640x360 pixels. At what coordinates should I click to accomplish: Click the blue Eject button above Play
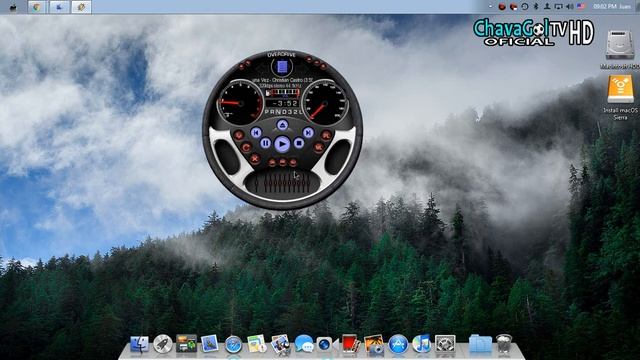(x=282, y=125)
